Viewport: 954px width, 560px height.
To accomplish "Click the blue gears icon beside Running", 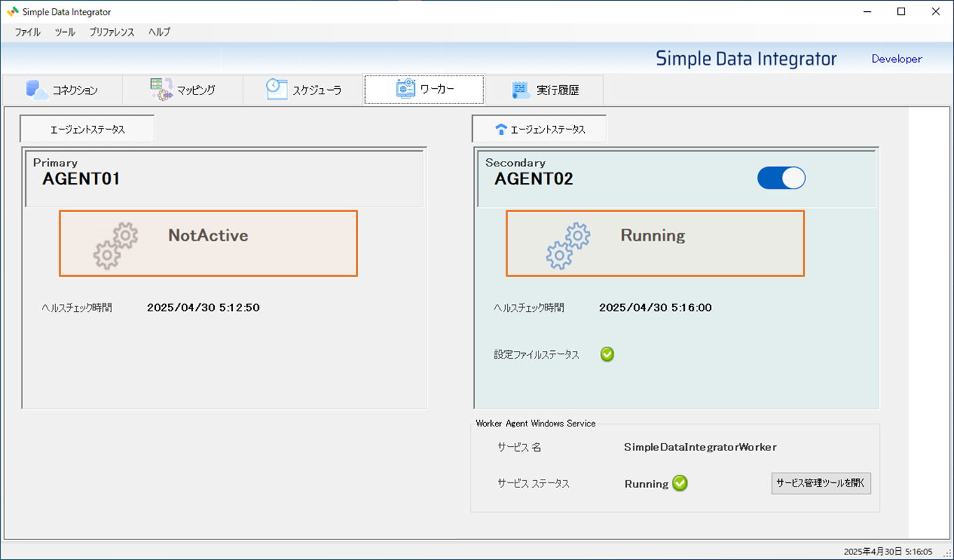I will [x=568, y=245].
